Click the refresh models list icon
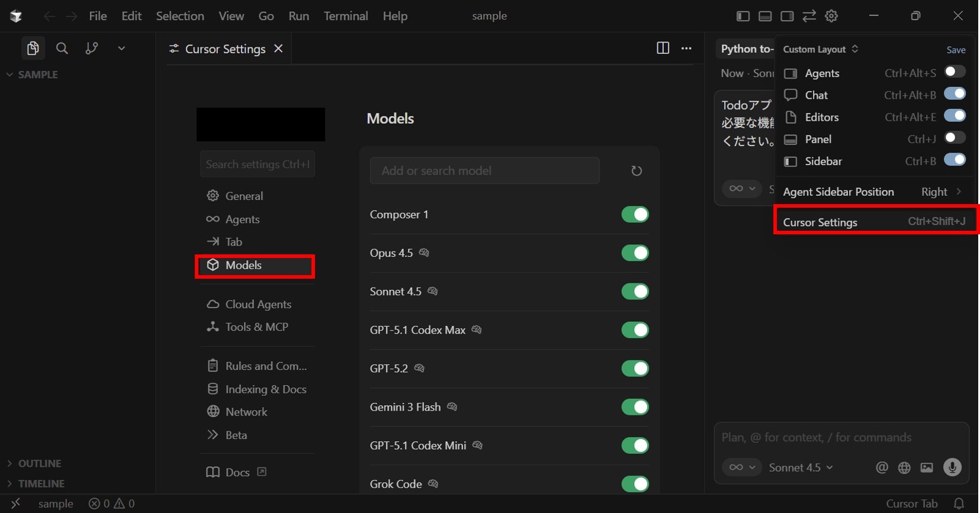Image resolution: width=980 pixels, height=513 pixels. pyautogui.click(x=636, y=171)
